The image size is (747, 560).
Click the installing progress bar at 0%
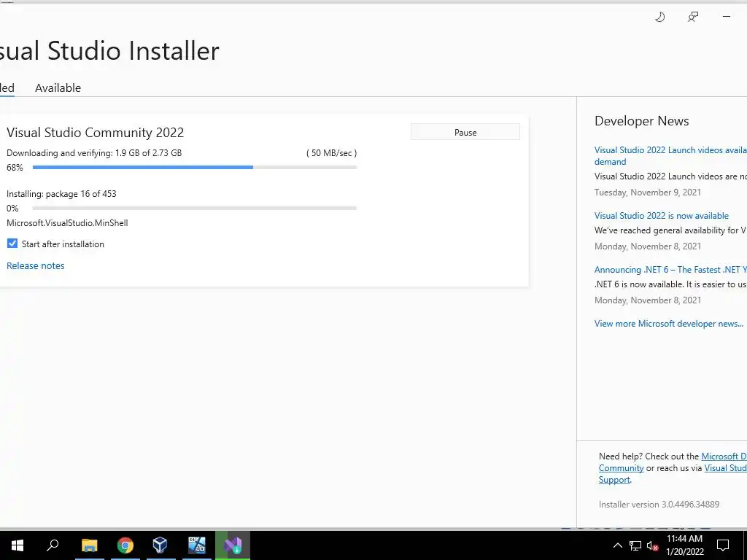[x=194, y=208]
